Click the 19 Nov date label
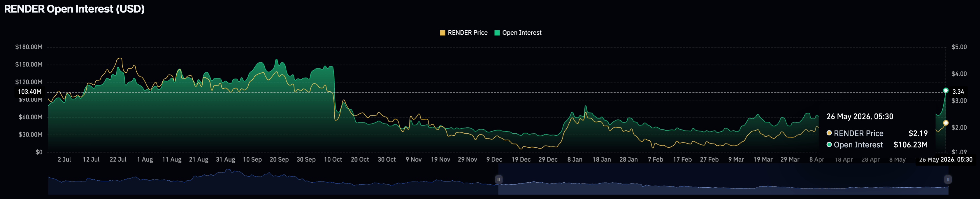The image size is (980, 199). click(x=440, y=159)
